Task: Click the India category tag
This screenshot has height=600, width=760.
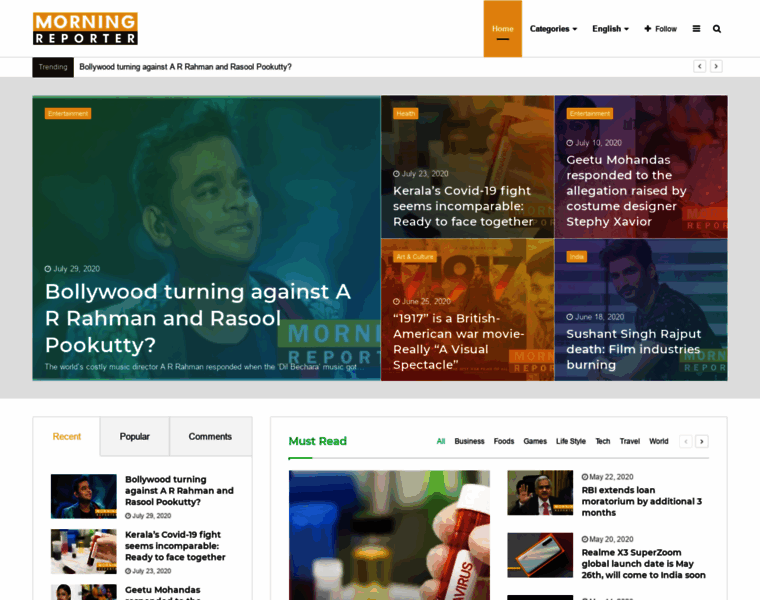Action: [x=577, y=257]
